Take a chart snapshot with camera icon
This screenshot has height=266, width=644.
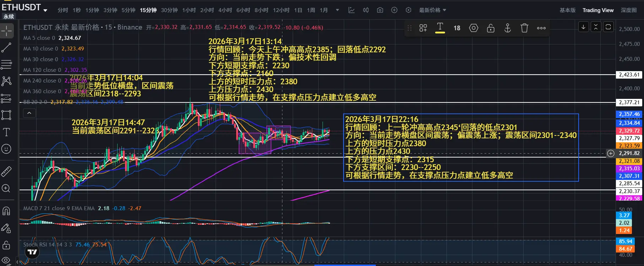(380, 10)
